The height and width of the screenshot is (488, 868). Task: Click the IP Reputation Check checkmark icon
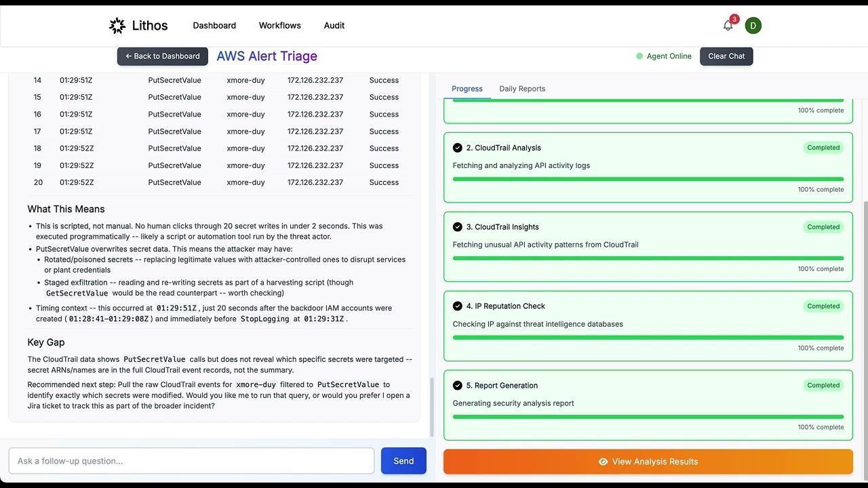(x=457, y=306)
